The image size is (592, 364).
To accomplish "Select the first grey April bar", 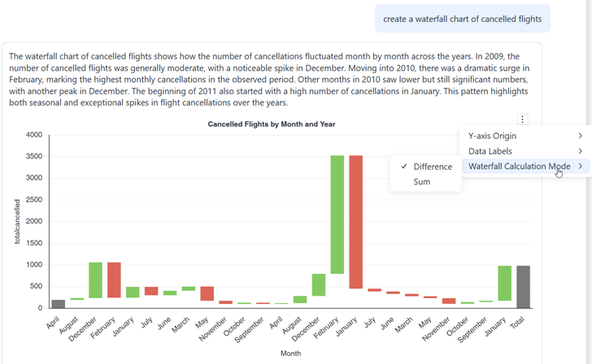I will [x=59, y=304].
